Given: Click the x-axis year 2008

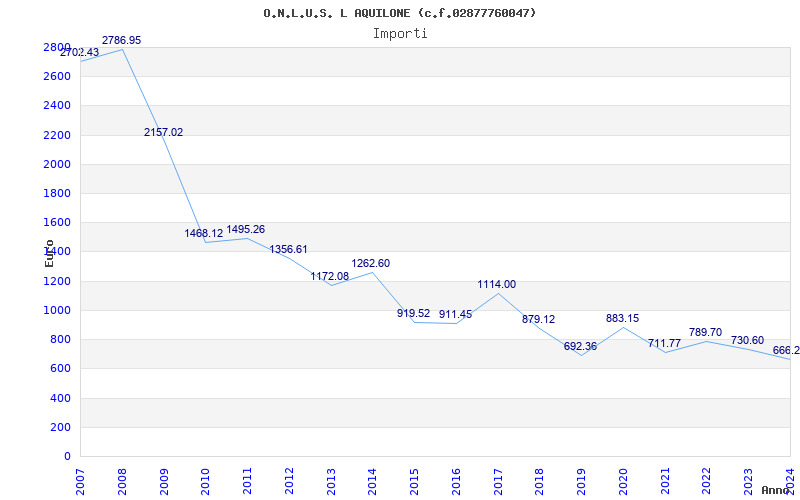Looking at the screenshot, I should pos(122,482).
